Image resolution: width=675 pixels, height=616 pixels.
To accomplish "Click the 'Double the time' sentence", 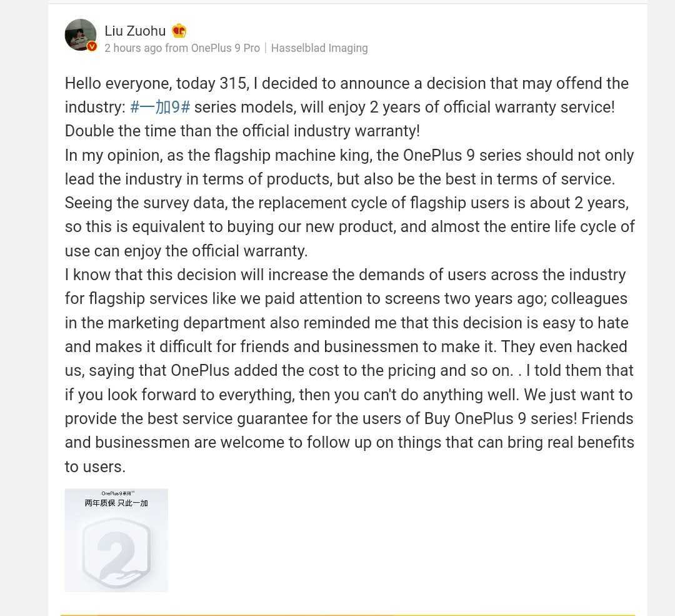I will pos(242,131).
